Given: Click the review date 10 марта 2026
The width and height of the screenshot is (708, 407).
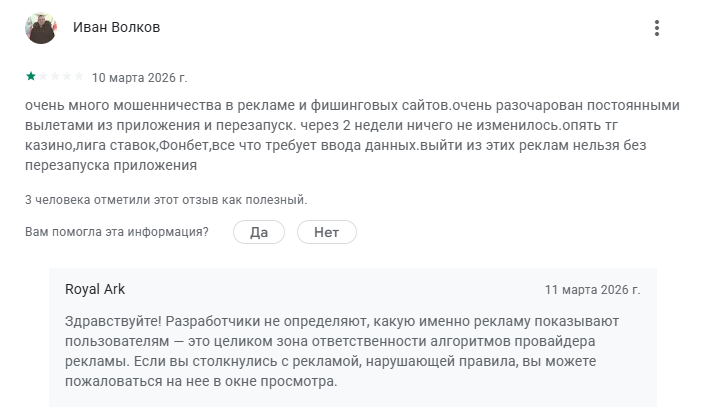Looking at the screenshot, I should (x=139, y=77).
